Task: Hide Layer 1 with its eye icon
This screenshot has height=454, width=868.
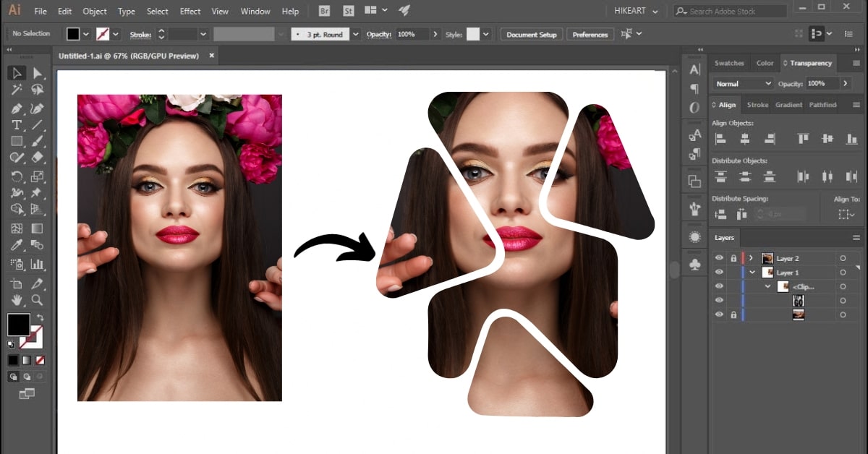Action: 719,273
